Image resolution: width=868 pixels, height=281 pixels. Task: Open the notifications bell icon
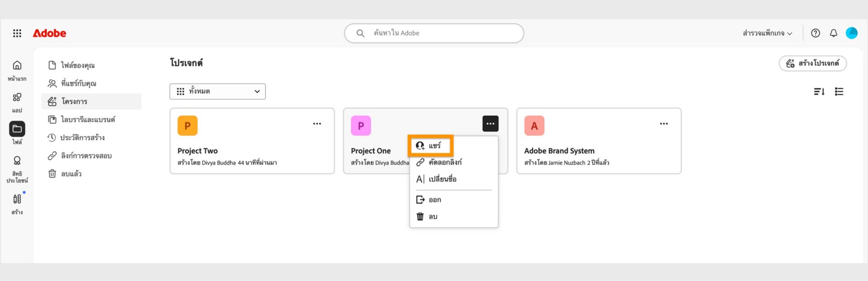833,33
